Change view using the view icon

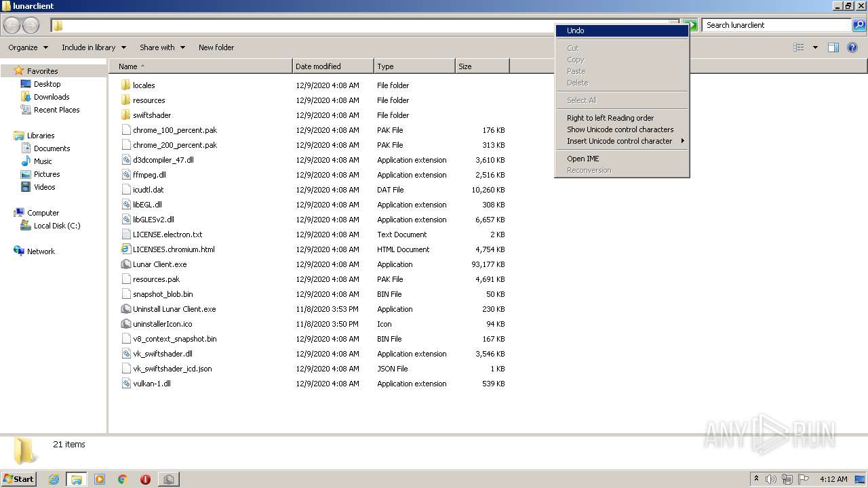[x=799, y=47]
